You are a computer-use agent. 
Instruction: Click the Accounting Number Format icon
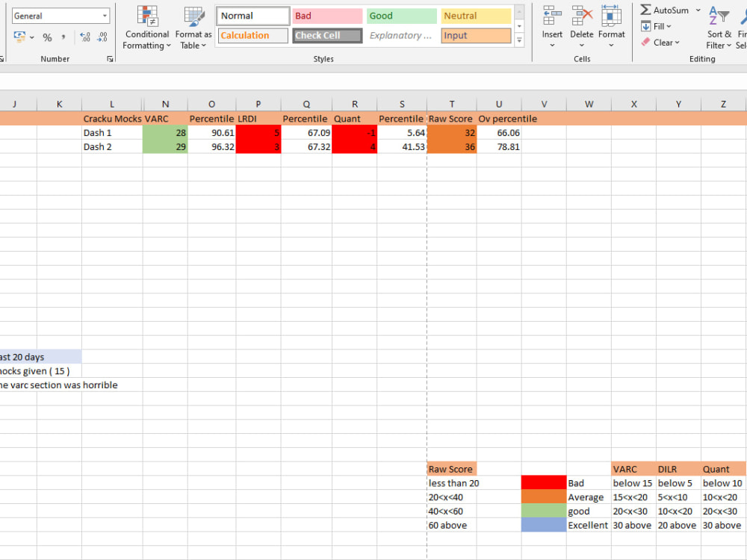click(x=19, y=36)
